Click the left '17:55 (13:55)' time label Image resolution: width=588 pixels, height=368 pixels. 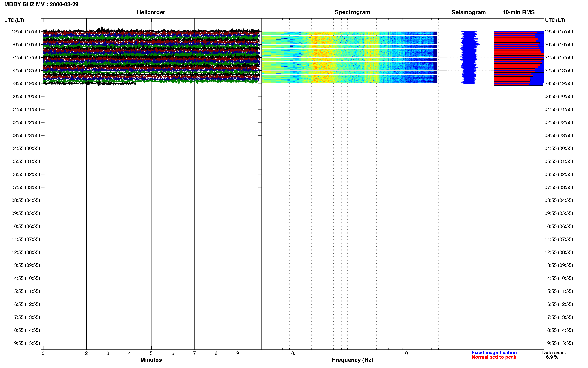26,317
